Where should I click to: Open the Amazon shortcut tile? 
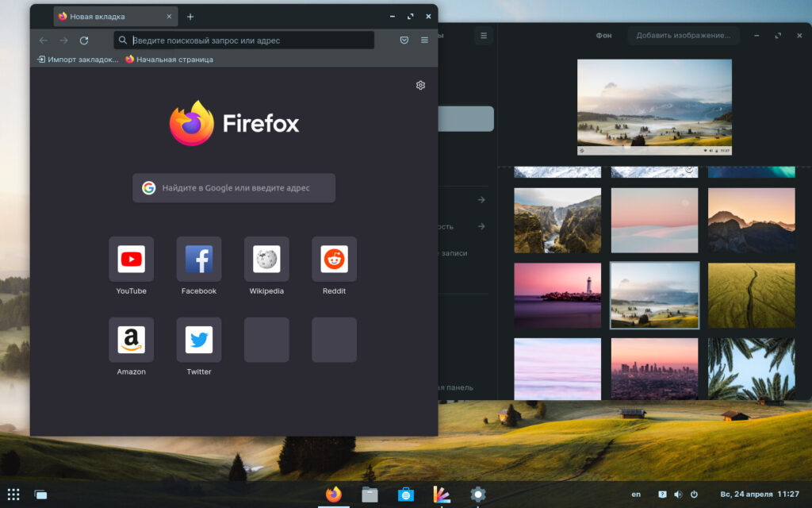pos(131,341)
